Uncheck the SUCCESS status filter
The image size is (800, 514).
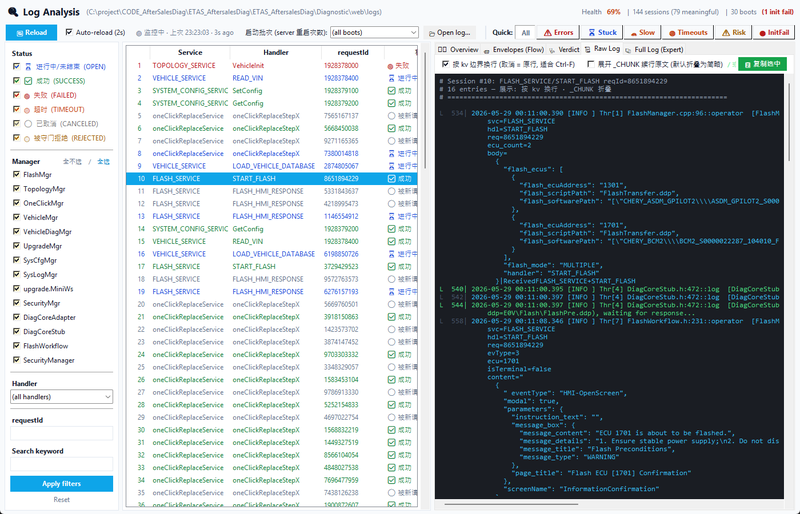pos(16,81)
